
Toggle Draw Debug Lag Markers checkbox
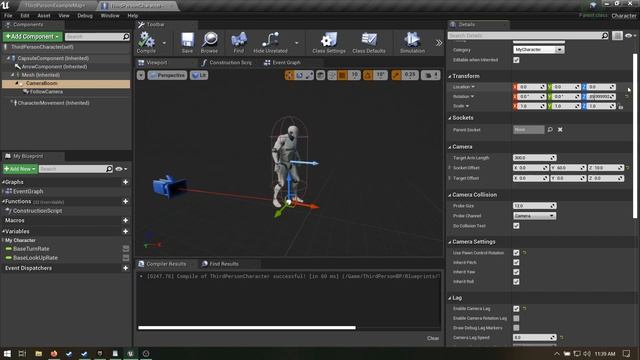click(516, 328)
